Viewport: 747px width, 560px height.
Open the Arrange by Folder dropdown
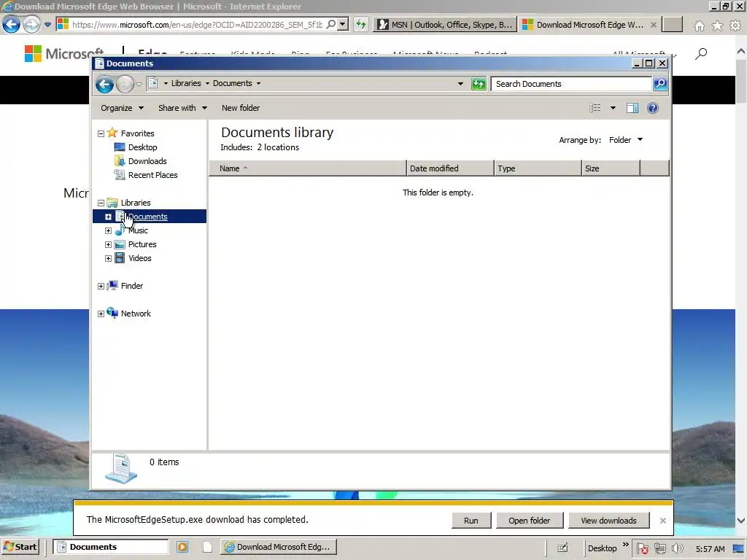click(625, 139)
